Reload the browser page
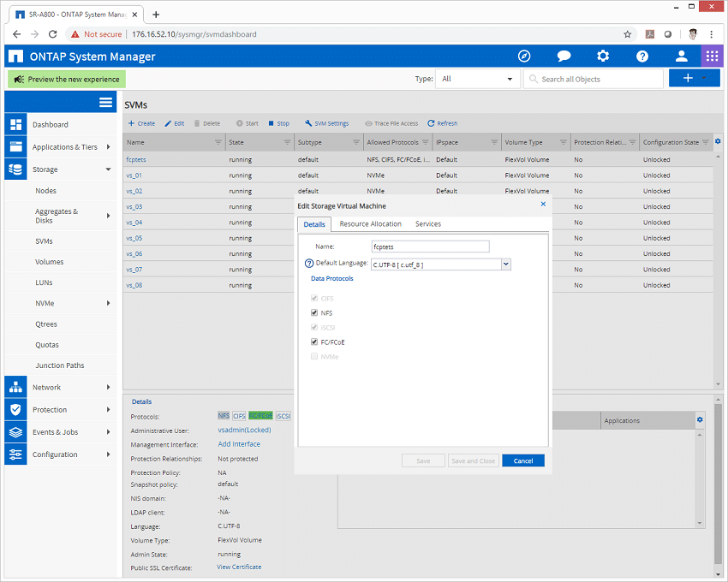728x582 pixels. [53, 34]
